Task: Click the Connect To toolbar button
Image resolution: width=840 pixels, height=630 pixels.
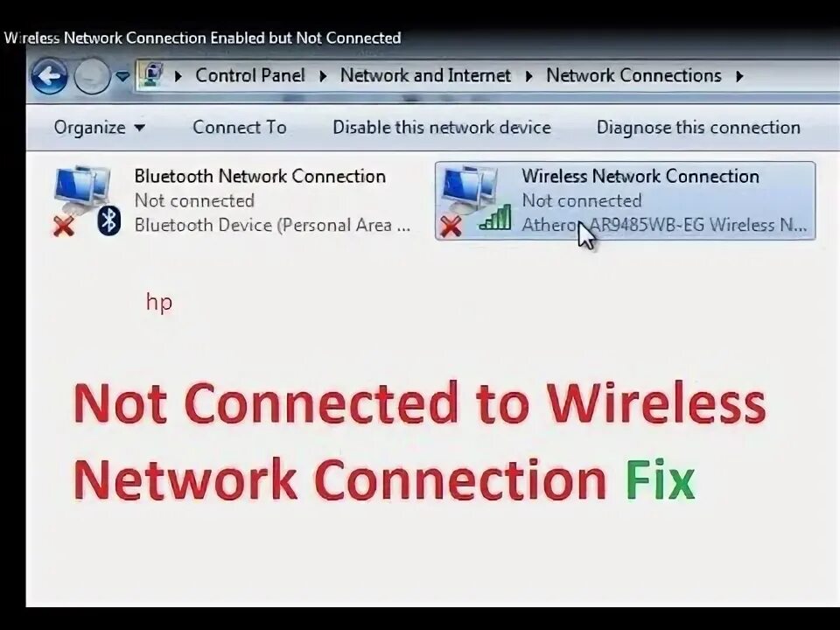Action: tap(240, 127)
